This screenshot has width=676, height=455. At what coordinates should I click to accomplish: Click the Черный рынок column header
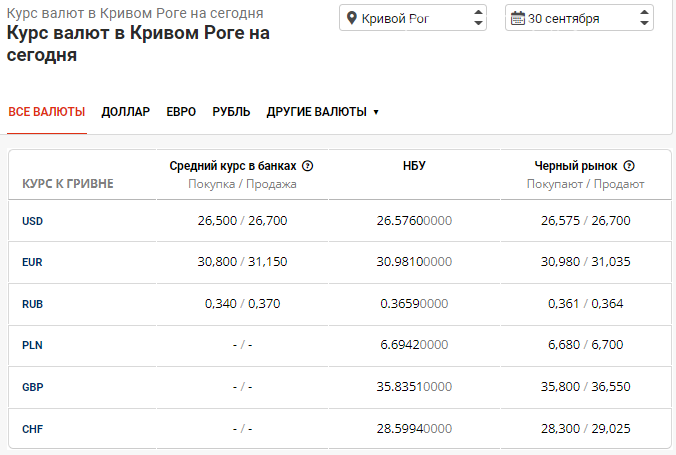576,166
